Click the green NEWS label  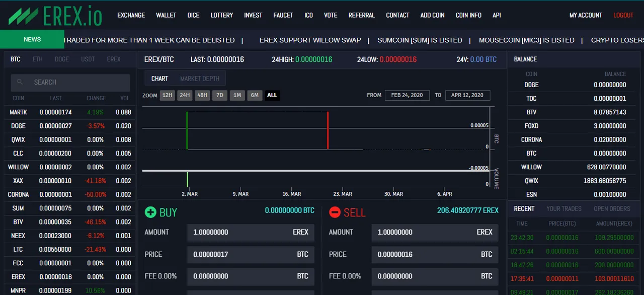click(32, 39)
